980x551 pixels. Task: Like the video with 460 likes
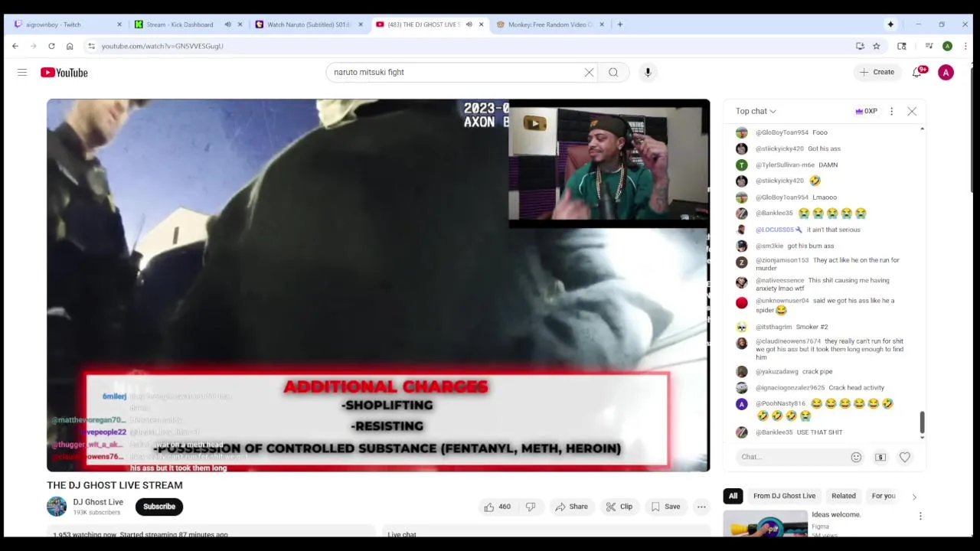497,507
